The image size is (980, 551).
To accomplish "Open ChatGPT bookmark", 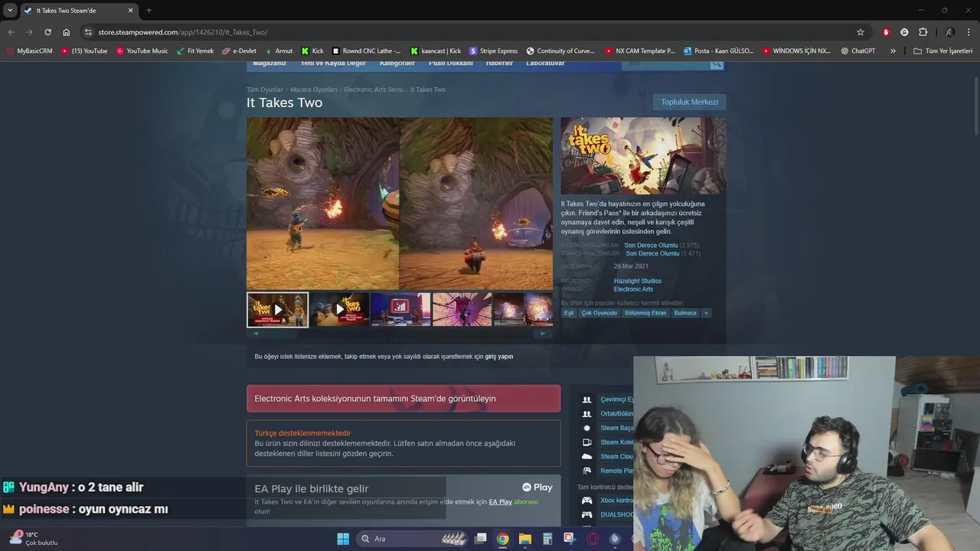I will [x=858, y=51].
